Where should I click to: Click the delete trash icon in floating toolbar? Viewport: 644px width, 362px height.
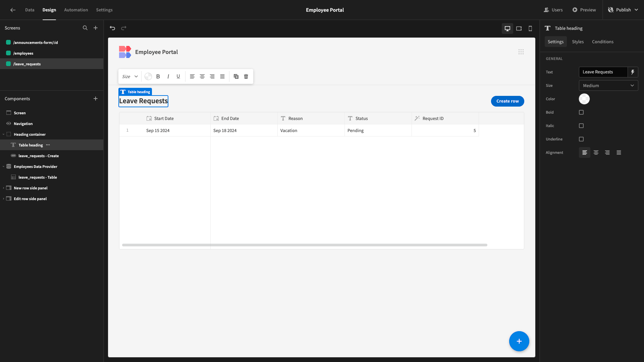point(246,76)
